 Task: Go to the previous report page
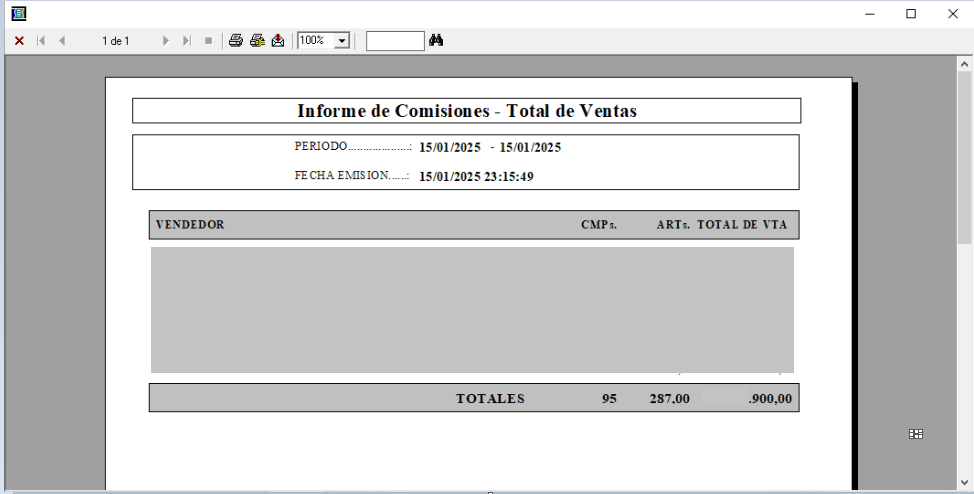click(x=62, y=41)
